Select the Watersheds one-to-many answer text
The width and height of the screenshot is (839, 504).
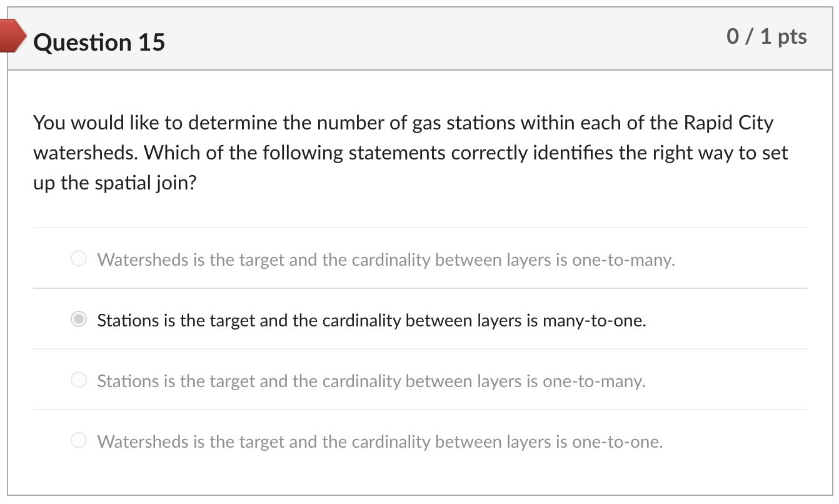(386, 260)
